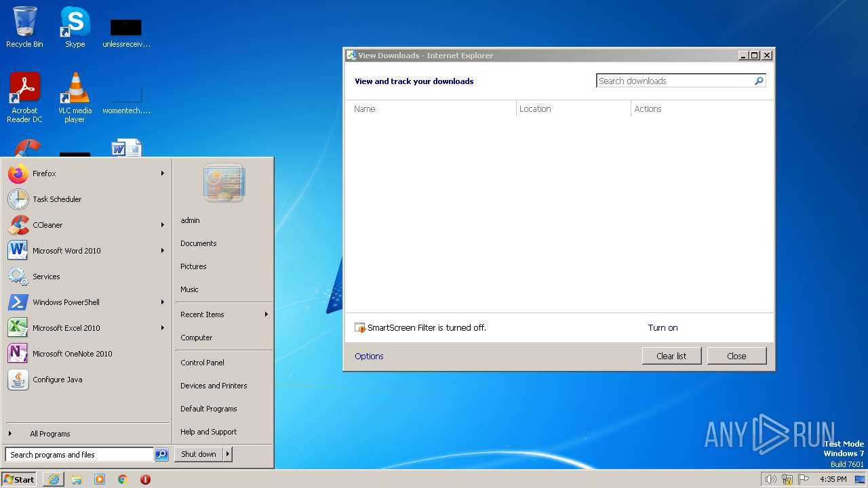Click the Search programs and files box
868x488 pixels.
[x=79, y=455]
